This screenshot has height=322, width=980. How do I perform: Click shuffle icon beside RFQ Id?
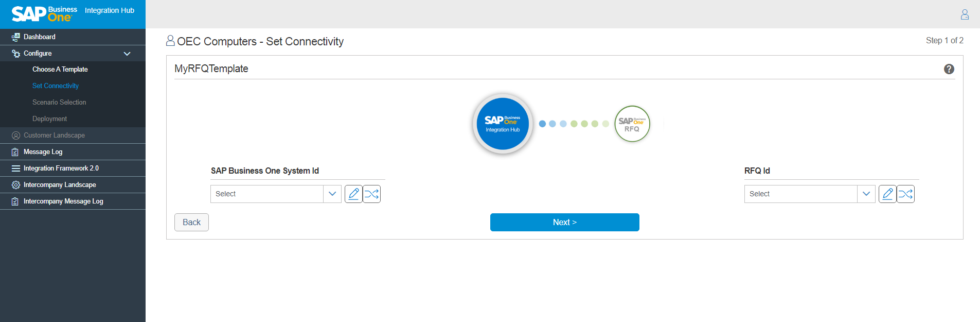point(905,194)
